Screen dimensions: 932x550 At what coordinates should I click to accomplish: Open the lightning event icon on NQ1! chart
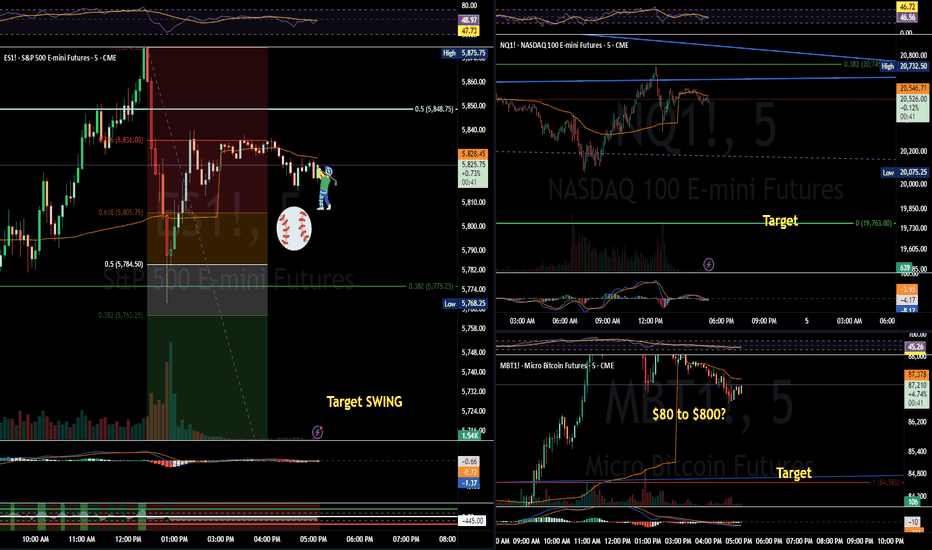click(x=709, y=264)
